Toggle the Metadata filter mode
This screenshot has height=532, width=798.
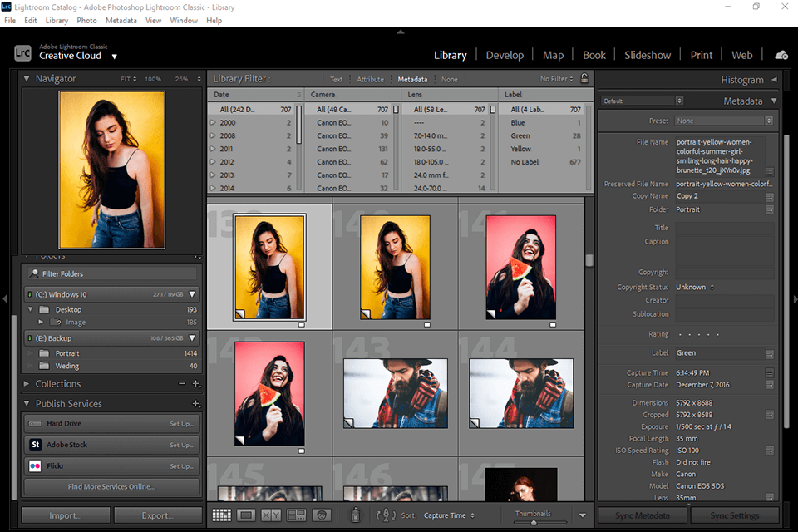point(412,80)
